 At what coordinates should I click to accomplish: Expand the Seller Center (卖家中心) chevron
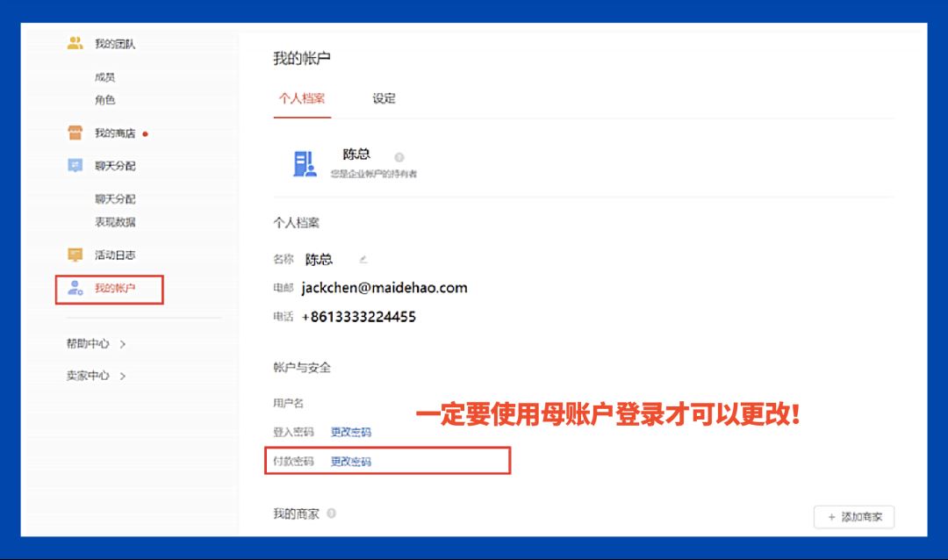click(123, 377)
